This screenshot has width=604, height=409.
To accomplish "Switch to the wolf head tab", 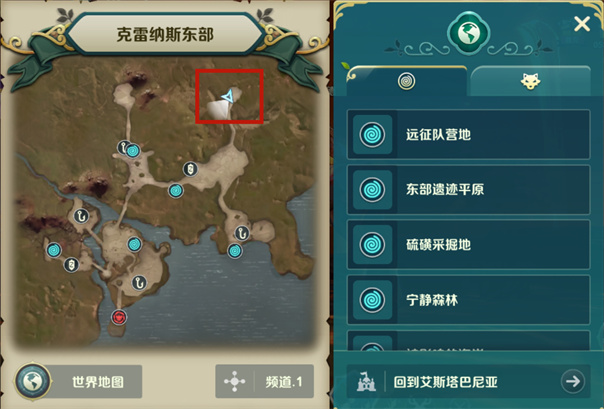I will pos(530,81).
